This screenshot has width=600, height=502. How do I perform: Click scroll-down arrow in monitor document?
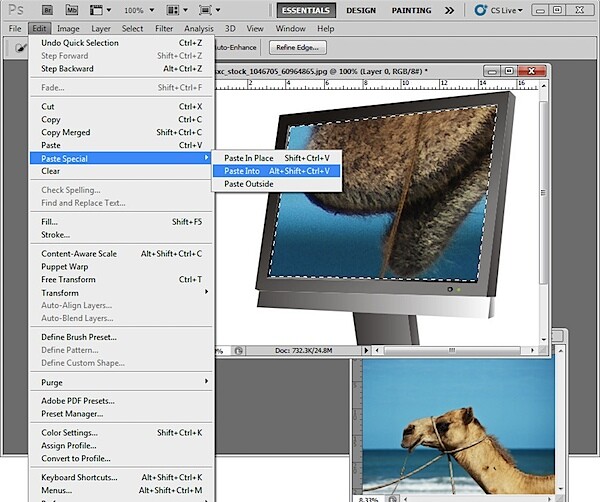click(544, 339)
